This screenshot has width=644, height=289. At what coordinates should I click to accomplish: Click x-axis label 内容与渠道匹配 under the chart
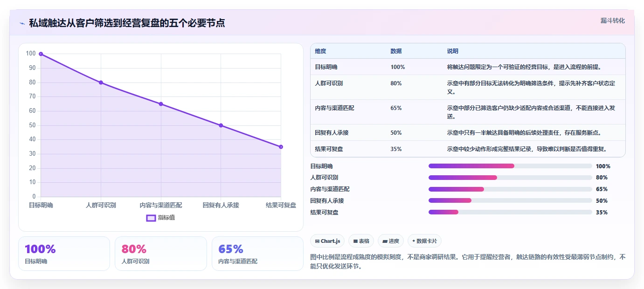[x=161, y=205]
